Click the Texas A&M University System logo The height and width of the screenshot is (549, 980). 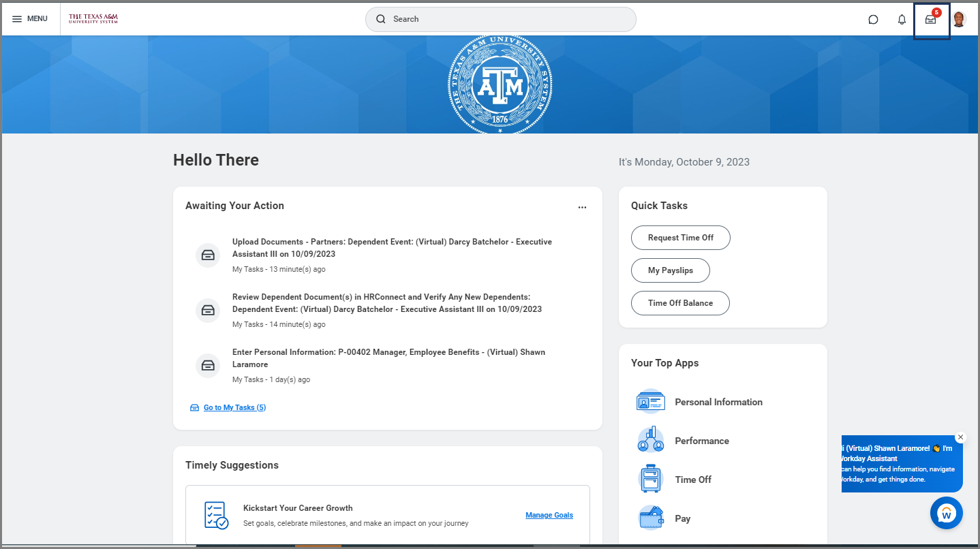tap(93, 18)
